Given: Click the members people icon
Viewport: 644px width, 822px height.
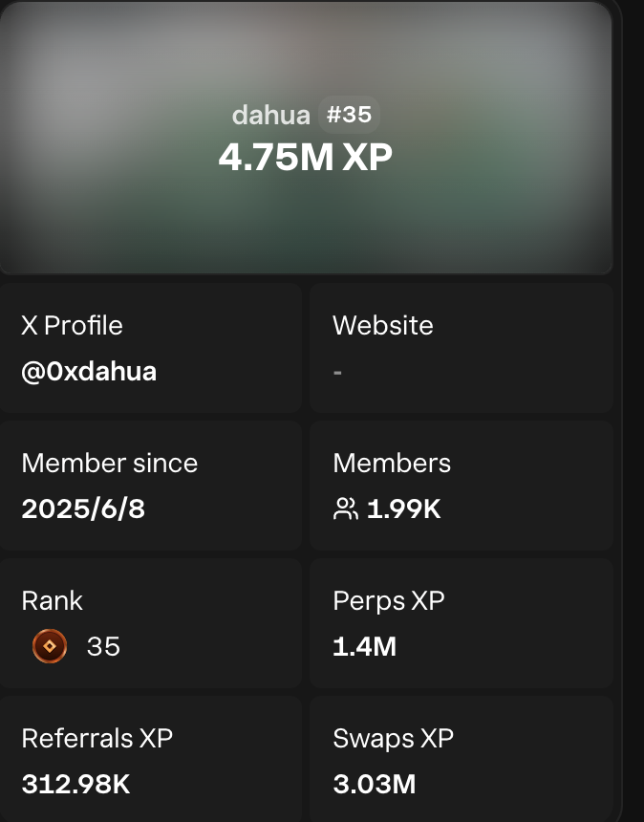Looking at the screenshot, I should coord(345,508).
